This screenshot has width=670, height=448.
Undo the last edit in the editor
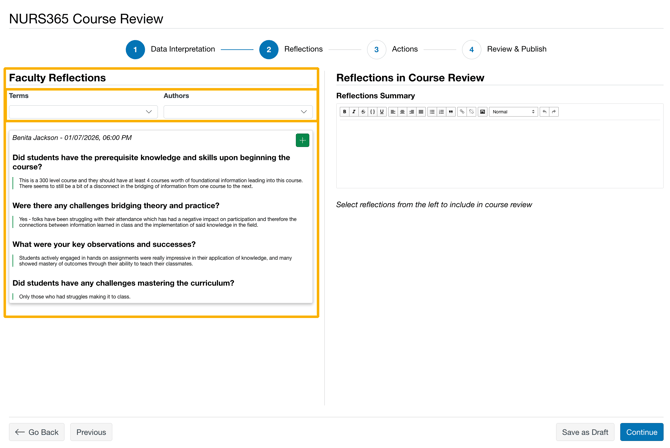pyautogui.click(x=545, y=112)
